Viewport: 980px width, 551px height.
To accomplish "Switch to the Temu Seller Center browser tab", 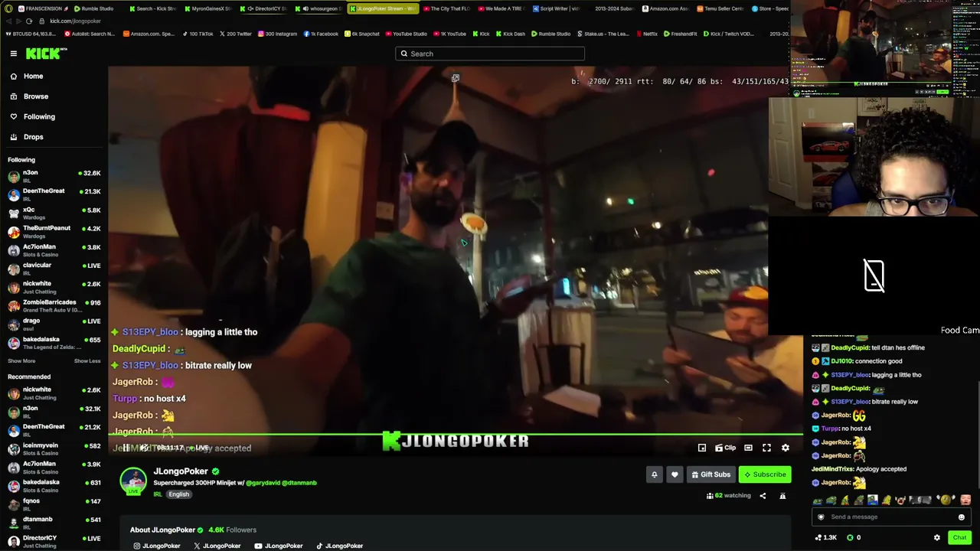I will pos(720,8).
